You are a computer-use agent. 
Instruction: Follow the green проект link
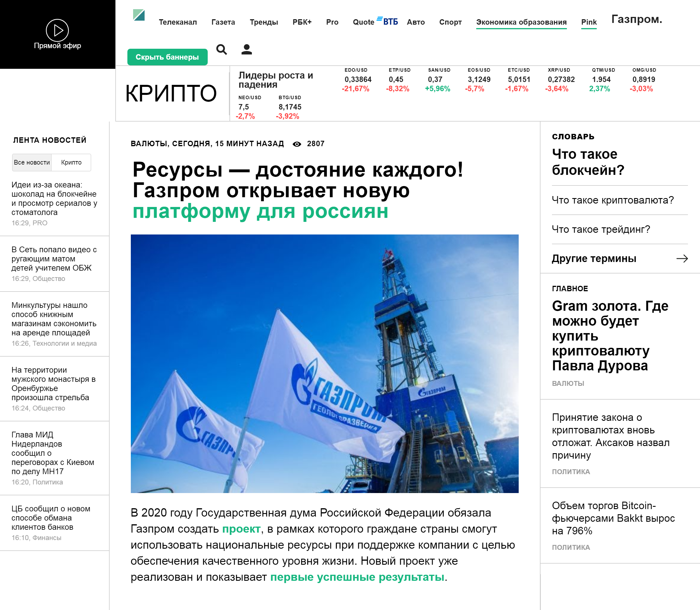(x=241, y=529)
